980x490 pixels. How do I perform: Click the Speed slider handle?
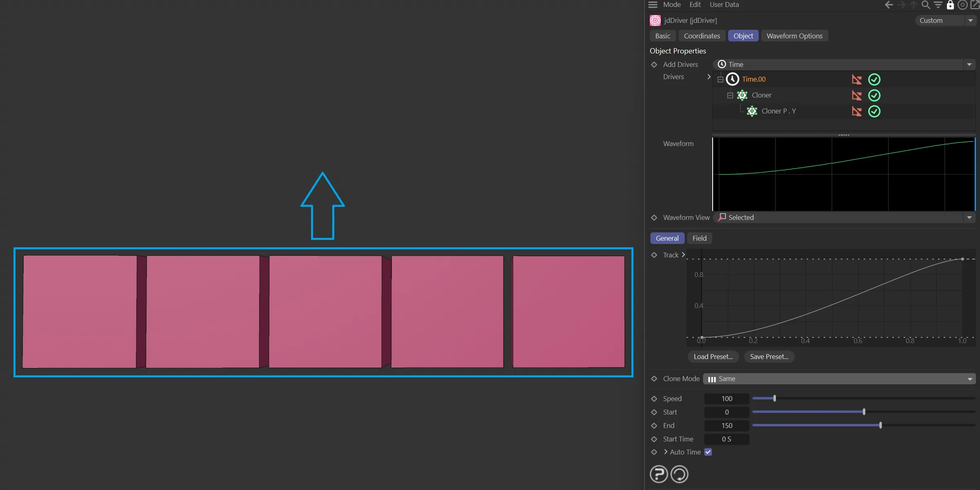pyautogui.click(x=775, y=398)
